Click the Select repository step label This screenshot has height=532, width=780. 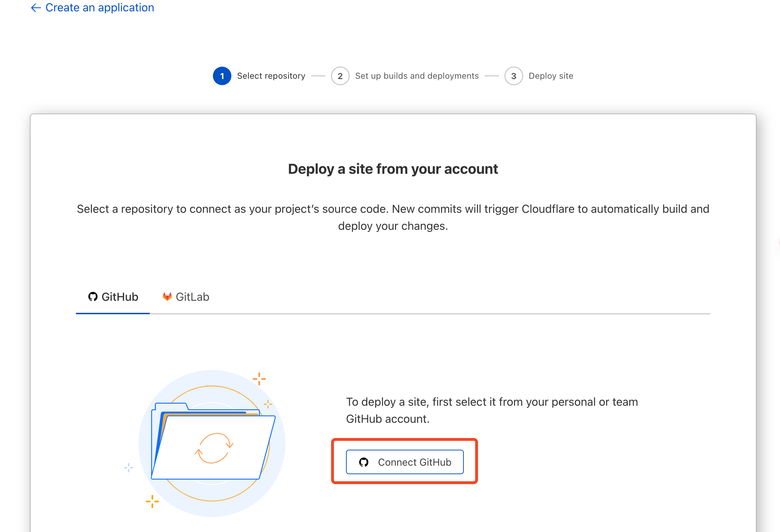[271, 76]
